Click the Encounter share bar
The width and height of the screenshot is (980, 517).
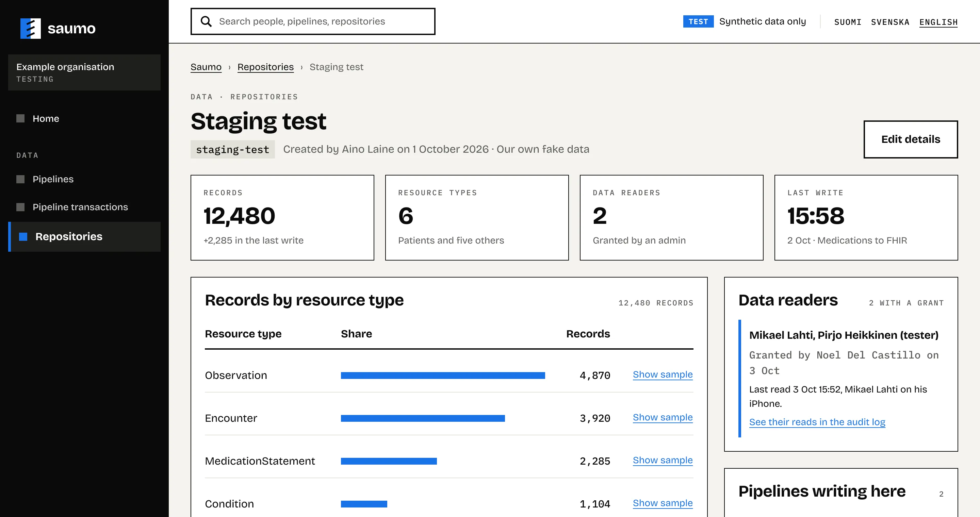pos(423,418)
